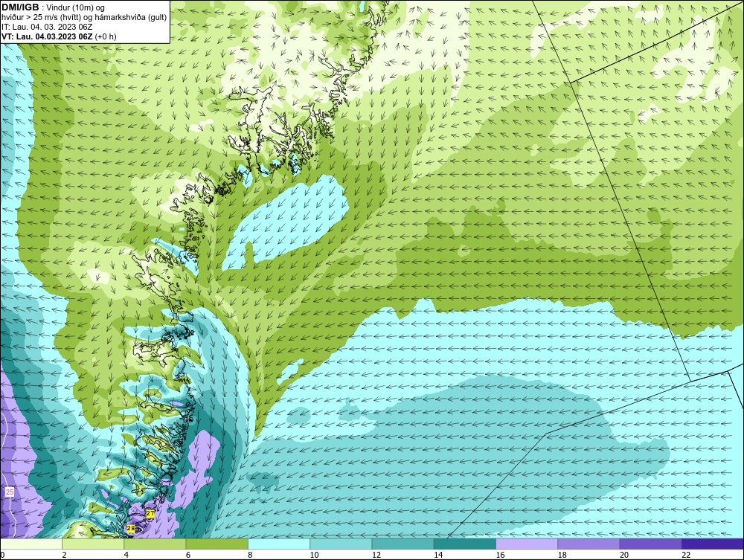Click the white gust contour label 25
The image size is (744, 560).
[10, 492]
